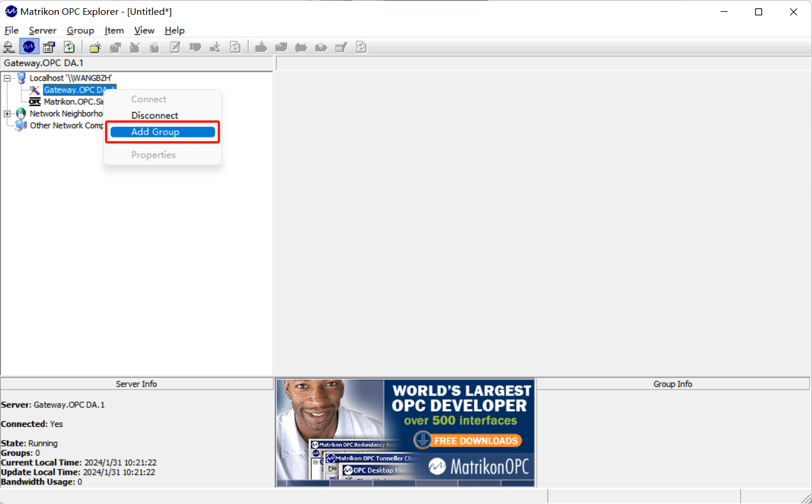Viewport: 812px width, 504px height.
Task: Collapse the Localhost tree node
Action: [7, 78]
